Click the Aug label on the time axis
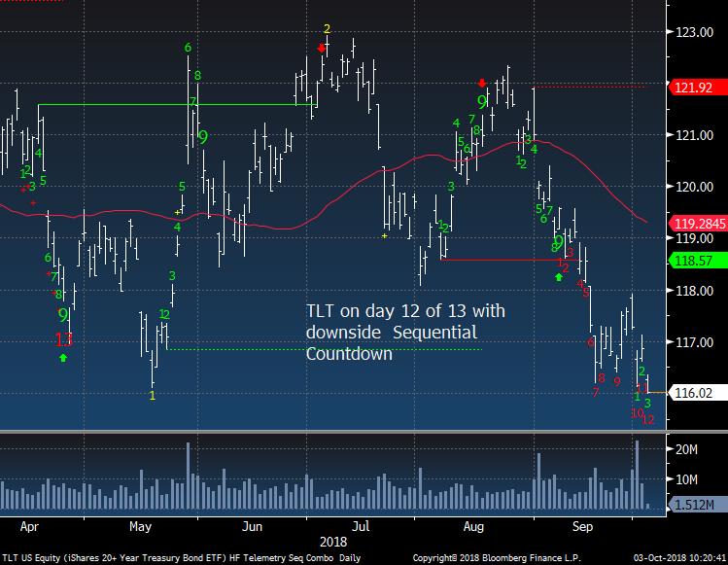This screenshot has width=728, height=565. point(473,527)
